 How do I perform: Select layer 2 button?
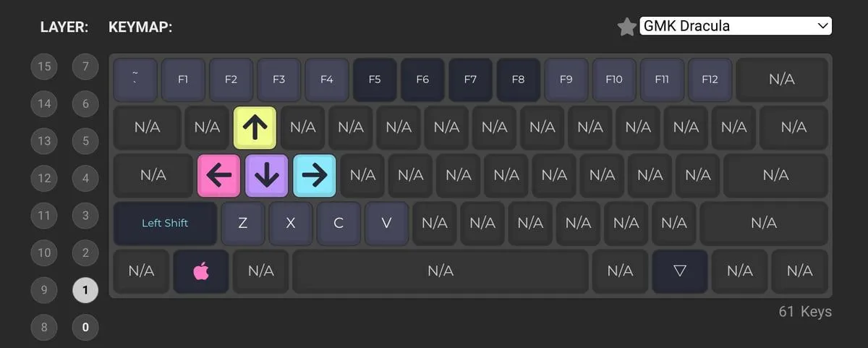pyautogui.click(x=85, y=252)
